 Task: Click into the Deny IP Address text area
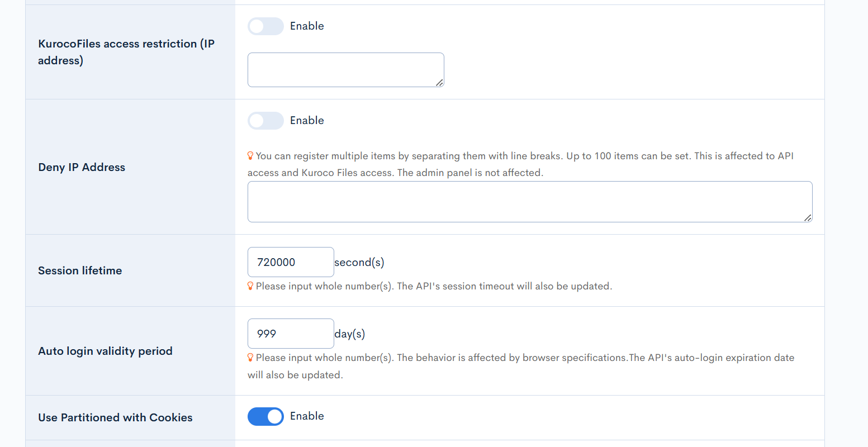point(529,202)
